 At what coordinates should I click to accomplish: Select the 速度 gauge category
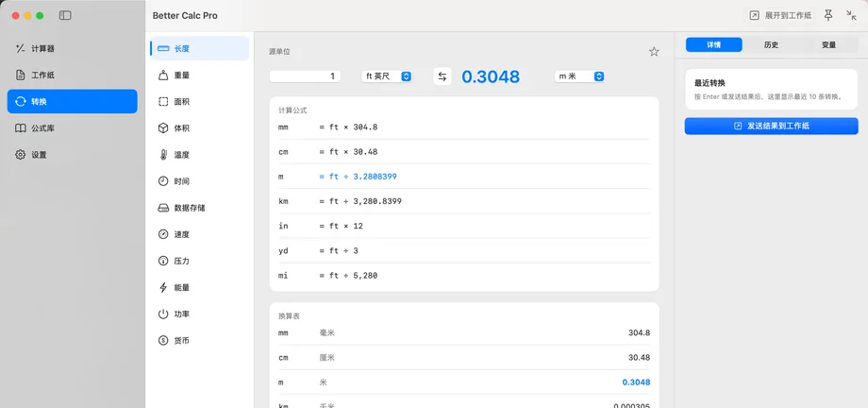199,234
